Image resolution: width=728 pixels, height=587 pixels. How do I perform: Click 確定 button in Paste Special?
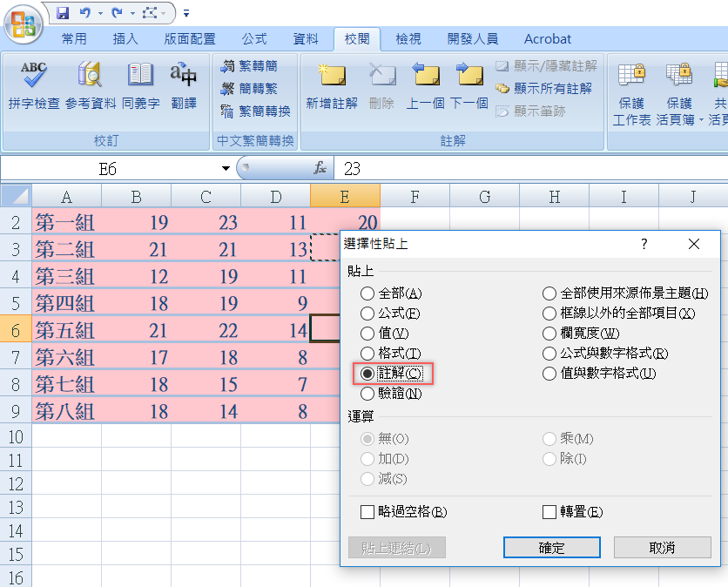[551, 548]
